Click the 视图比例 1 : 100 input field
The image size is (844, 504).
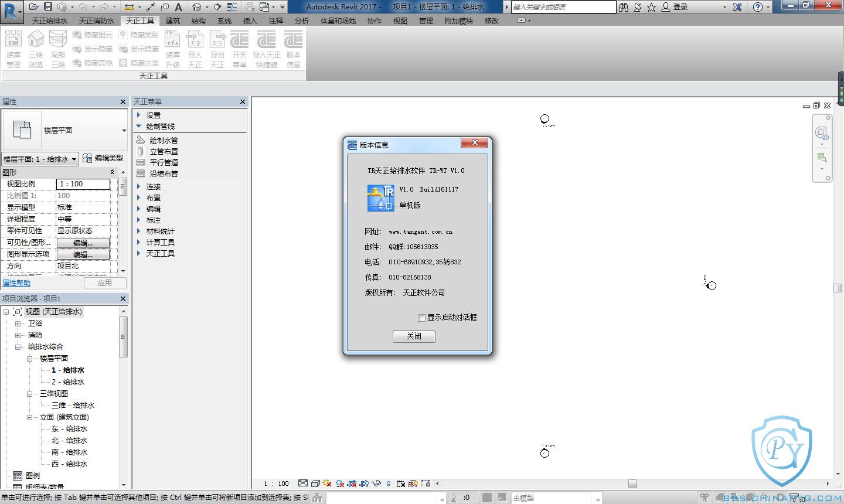[83, 184]
